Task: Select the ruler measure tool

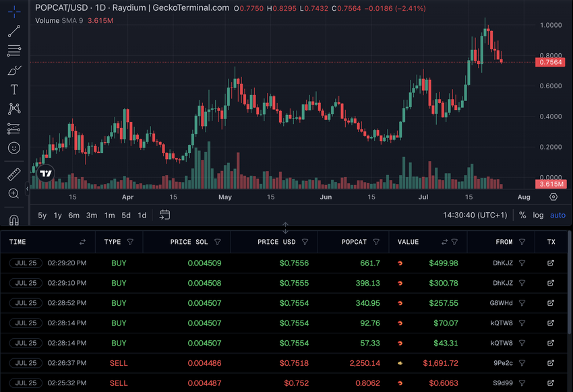Action: tap(14, 174)
